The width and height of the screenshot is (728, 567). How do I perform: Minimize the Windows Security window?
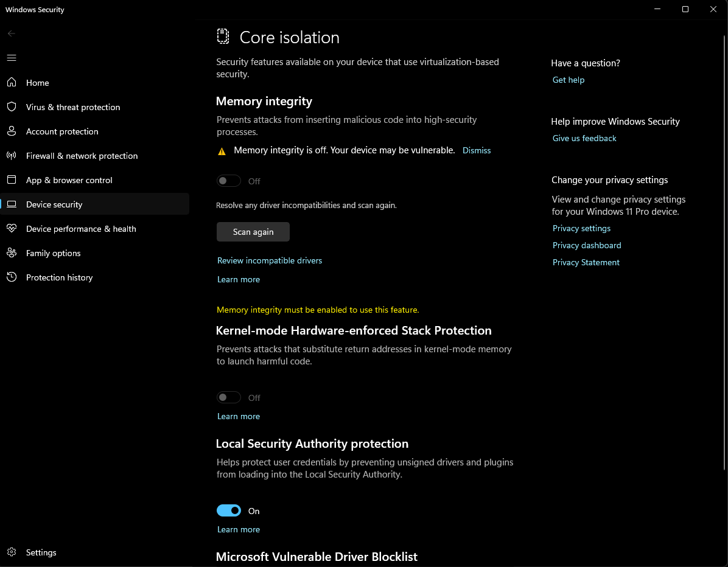coord(657,9)
